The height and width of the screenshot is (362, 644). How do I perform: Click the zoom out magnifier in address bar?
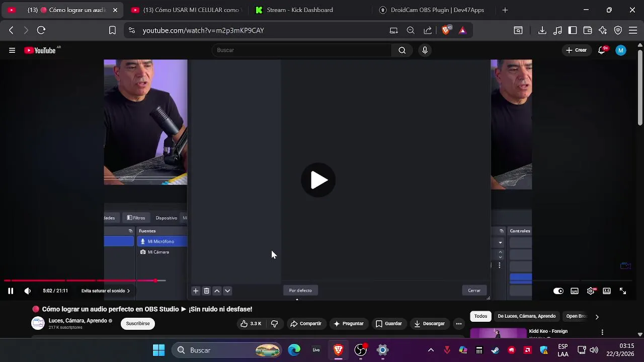click(411, 30)
